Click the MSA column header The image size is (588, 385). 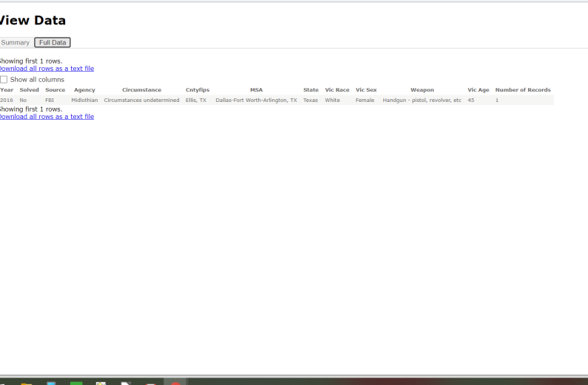[256, 90]
